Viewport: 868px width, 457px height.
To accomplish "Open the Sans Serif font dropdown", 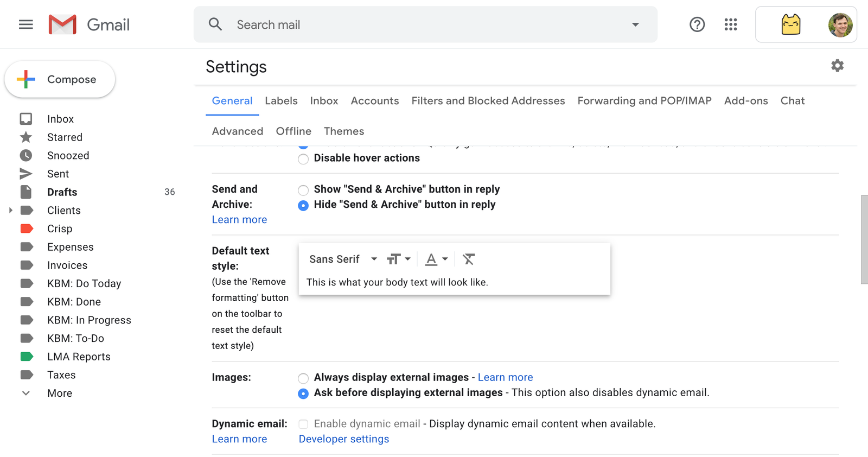I will tap(343, 259).
